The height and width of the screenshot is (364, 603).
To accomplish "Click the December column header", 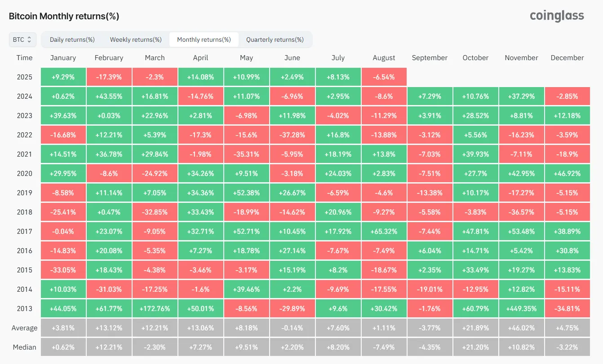I will [567, 58].
